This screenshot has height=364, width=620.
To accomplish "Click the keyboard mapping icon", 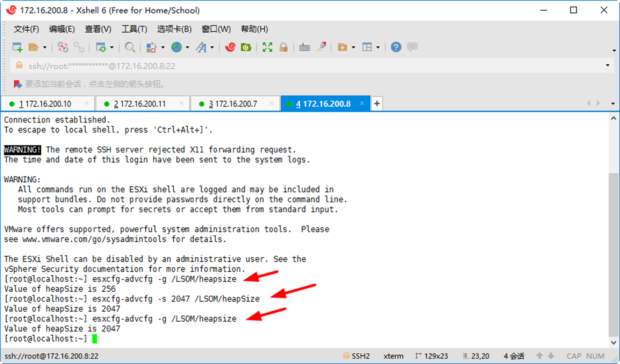I will tap(305, 47).
